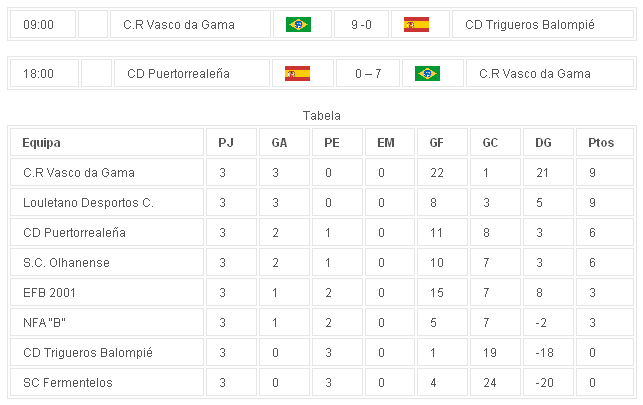
Task: Select the 0 – 7 score cell
Action: pyautogui.click(x=361, y=73)
